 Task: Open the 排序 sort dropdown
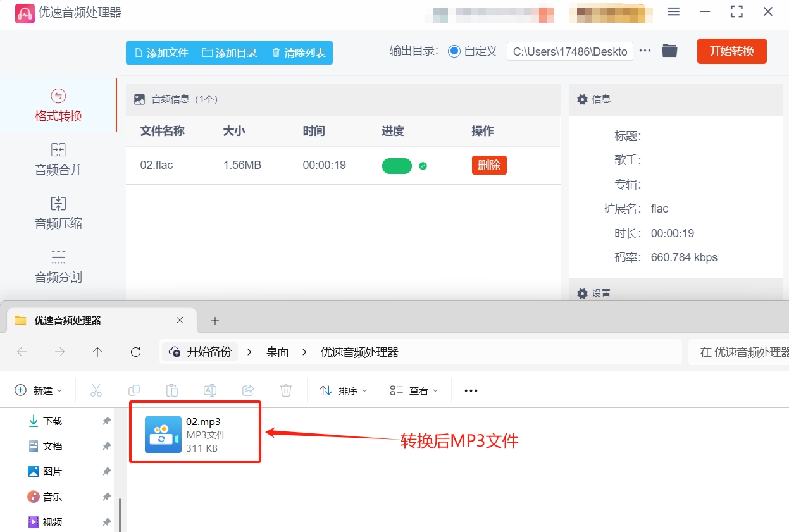344,390
